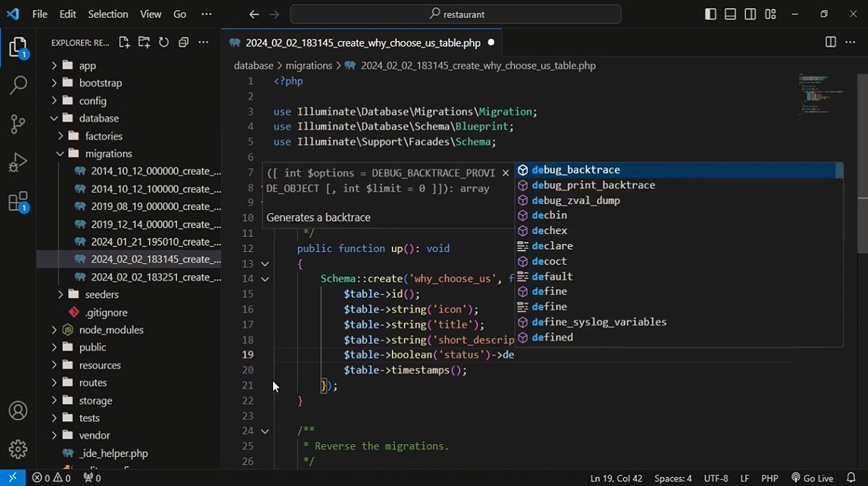This screenshot has width=868, height=486.
Task: Change the PHP language mode
Action: click(x=770, y=478)
